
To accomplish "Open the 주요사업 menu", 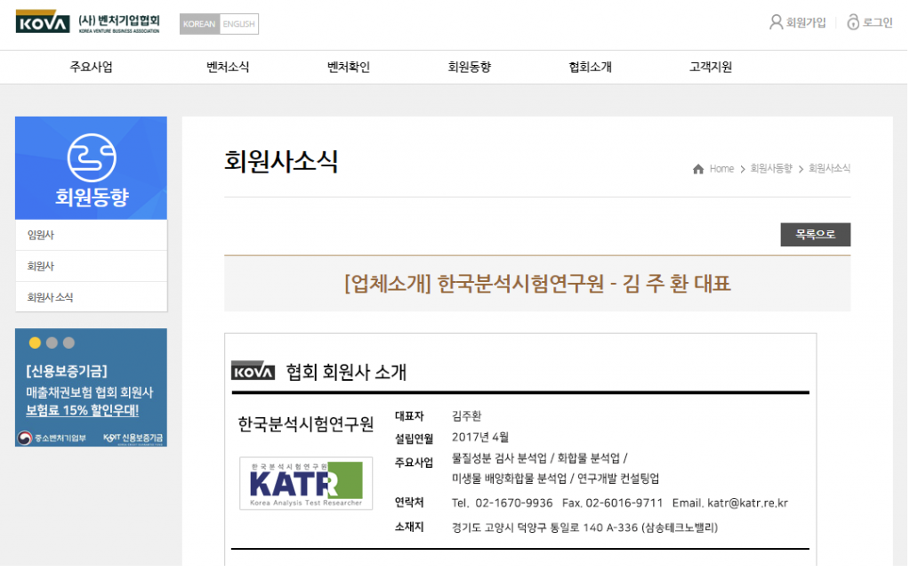I will pyautogui.click(x=91, y=67).
